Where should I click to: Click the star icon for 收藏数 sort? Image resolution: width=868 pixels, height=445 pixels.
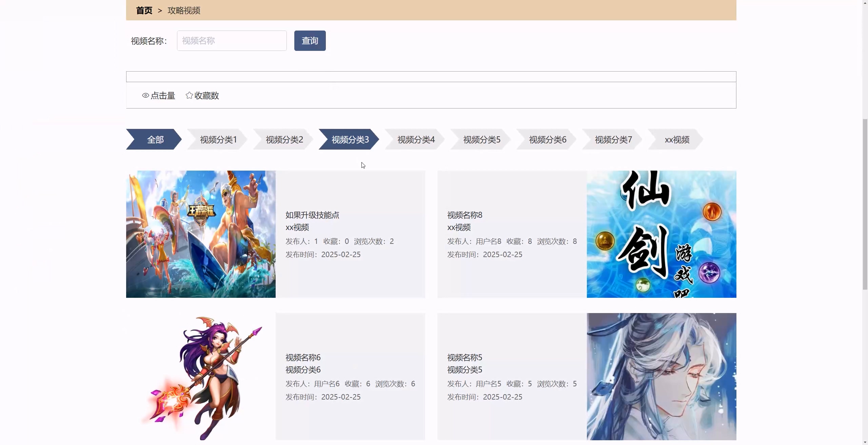[189, 96]
